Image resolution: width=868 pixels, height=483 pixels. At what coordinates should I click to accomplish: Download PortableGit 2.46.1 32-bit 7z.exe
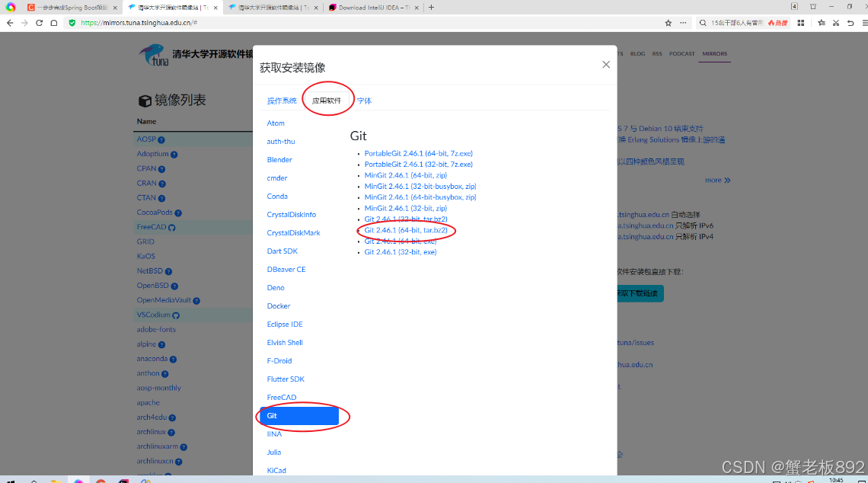tap(419, 165)
